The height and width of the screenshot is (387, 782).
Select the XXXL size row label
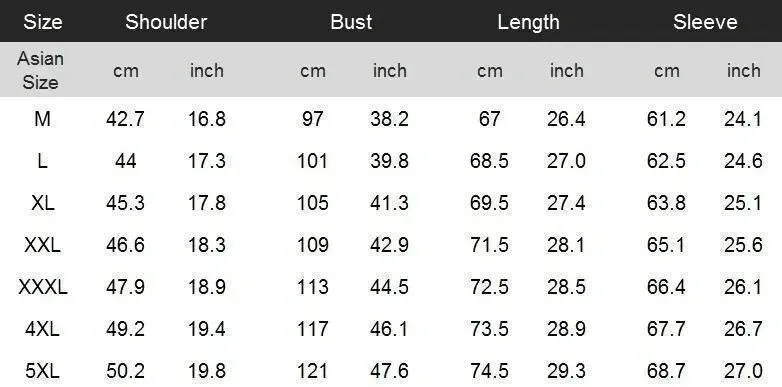[42, 287]
